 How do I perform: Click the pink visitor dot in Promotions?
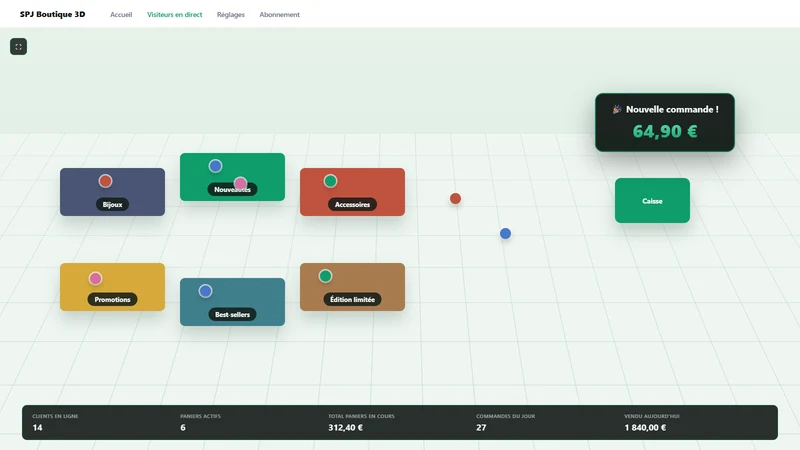tap(95, 279)
